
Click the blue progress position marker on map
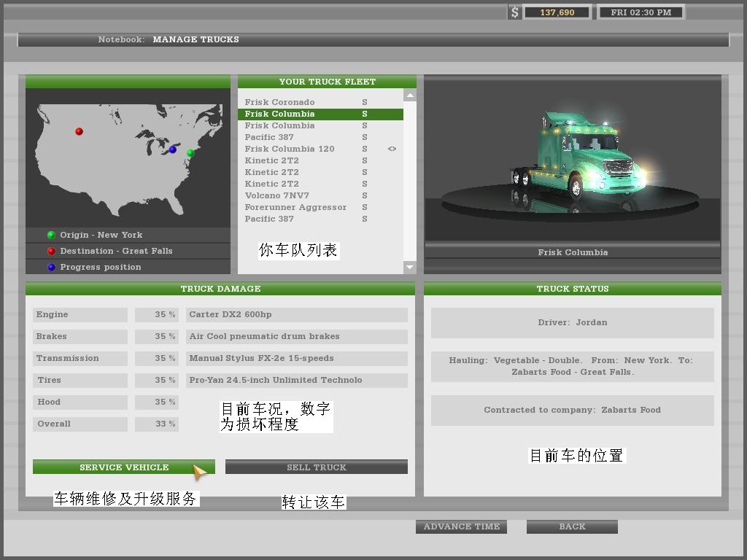pos(173,149)
